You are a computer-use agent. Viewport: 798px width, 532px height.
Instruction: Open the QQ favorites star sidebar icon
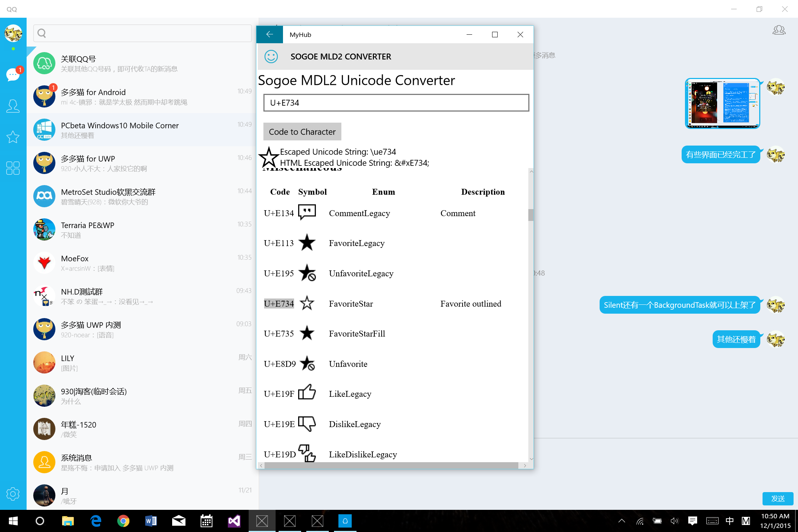pyautogui.click(x=13, y=137)
